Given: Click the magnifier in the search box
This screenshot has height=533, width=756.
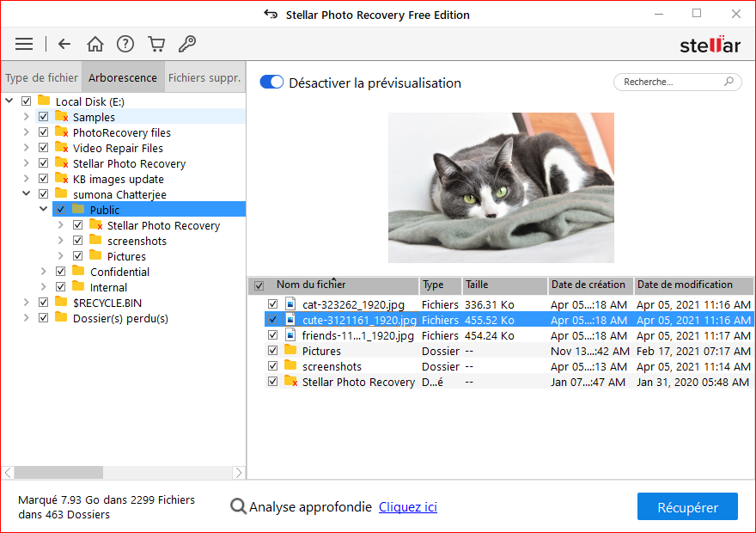Looking at the screenshot, I should tap(729, 82).
